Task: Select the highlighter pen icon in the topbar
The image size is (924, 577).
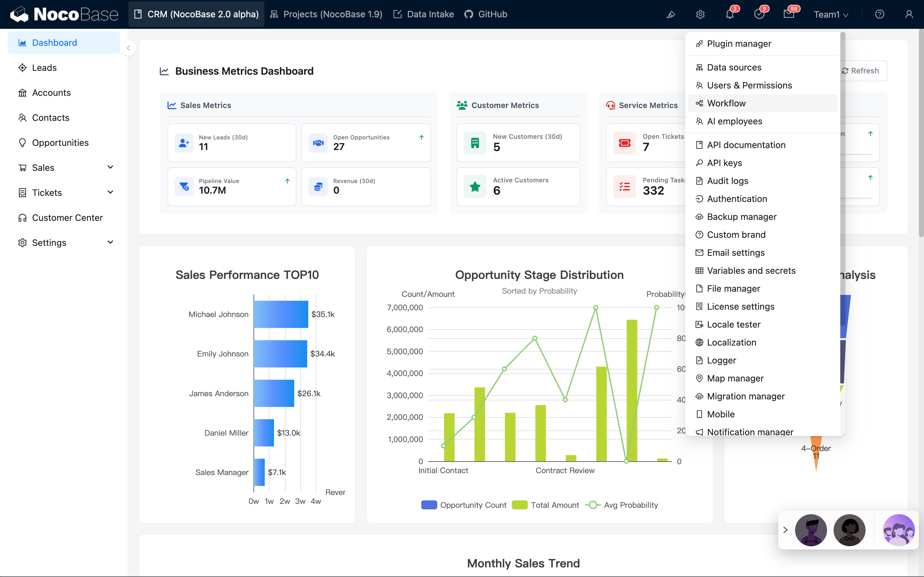Action: 671,14
